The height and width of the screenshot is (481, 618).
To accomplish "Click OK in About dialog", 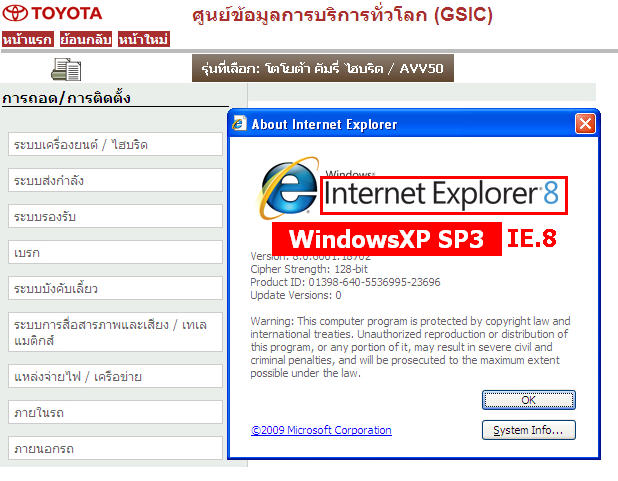I will tap(529, 400).
